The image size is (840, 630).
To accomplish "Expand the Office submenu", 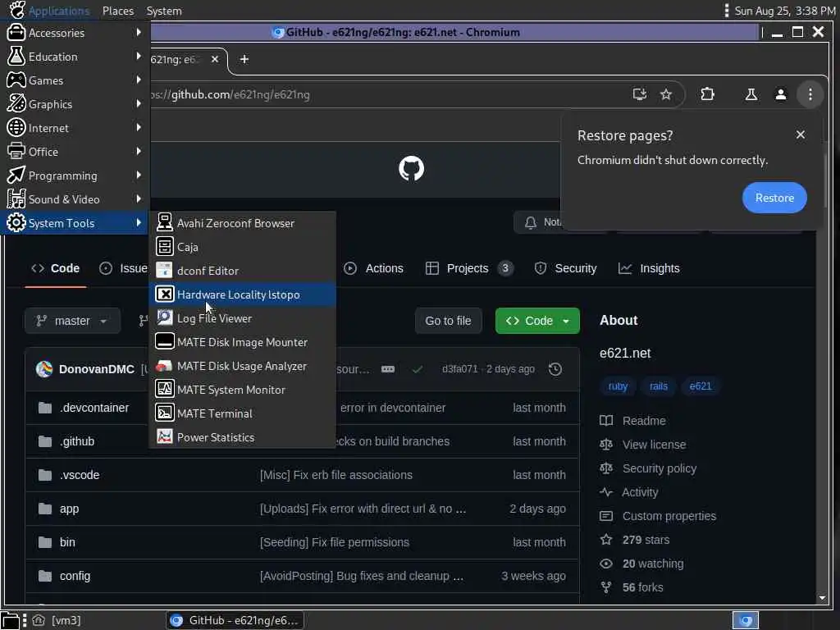I will click(x=75, y=152).
